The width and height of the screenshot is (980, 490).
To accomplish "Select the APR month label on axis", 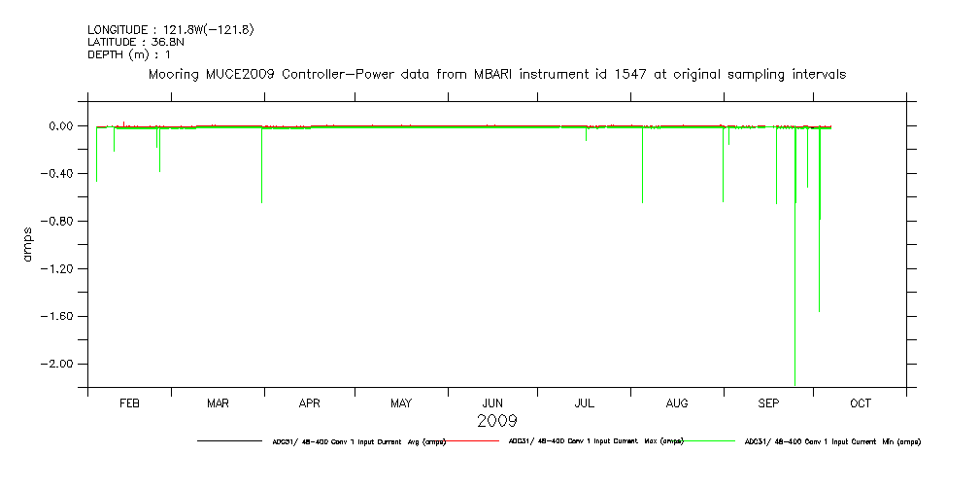I will point(309,402).
